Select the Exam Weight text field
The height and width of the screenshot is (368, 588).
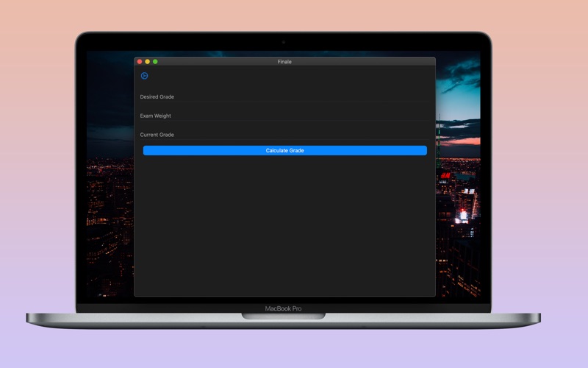point(284,116)
